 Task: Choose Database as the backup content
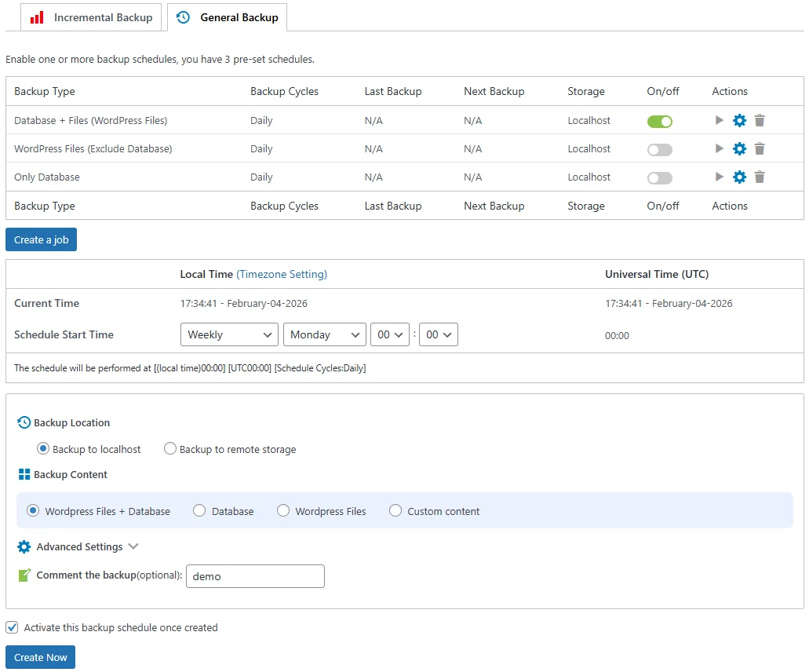tap(198, 510)
